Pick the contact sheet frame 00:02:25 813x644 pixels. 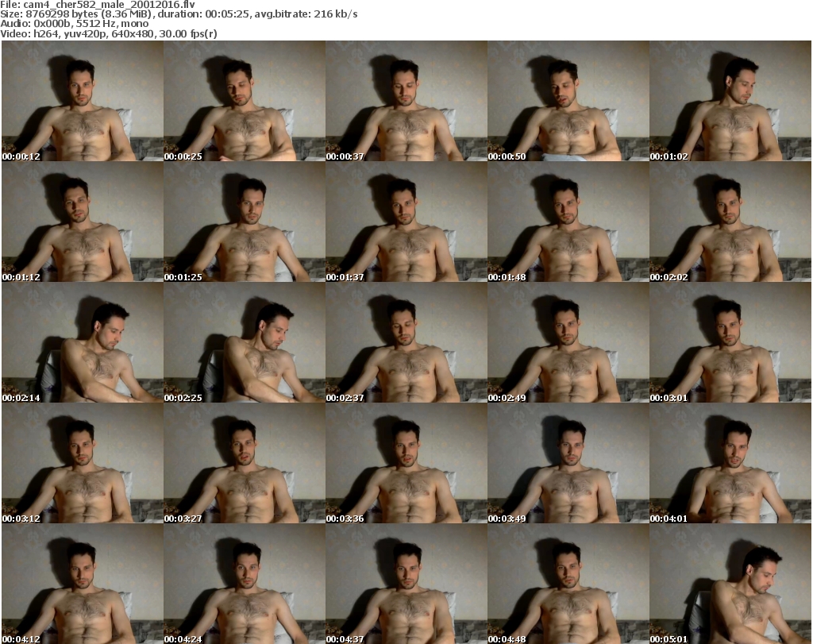pos(245,343)
